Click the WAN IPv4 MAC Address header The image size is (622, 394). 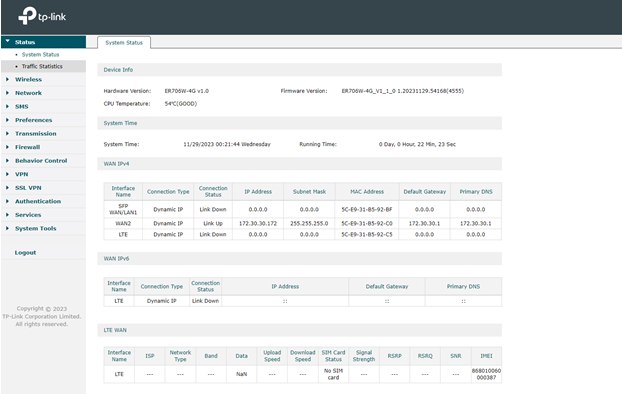tap(367, 192)
